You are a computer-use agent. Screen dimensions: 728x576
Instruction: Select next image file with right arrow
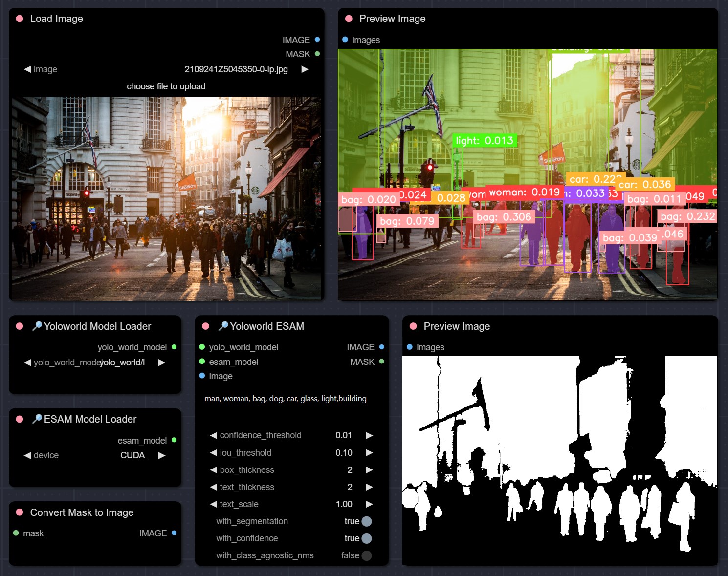(305, 69)
